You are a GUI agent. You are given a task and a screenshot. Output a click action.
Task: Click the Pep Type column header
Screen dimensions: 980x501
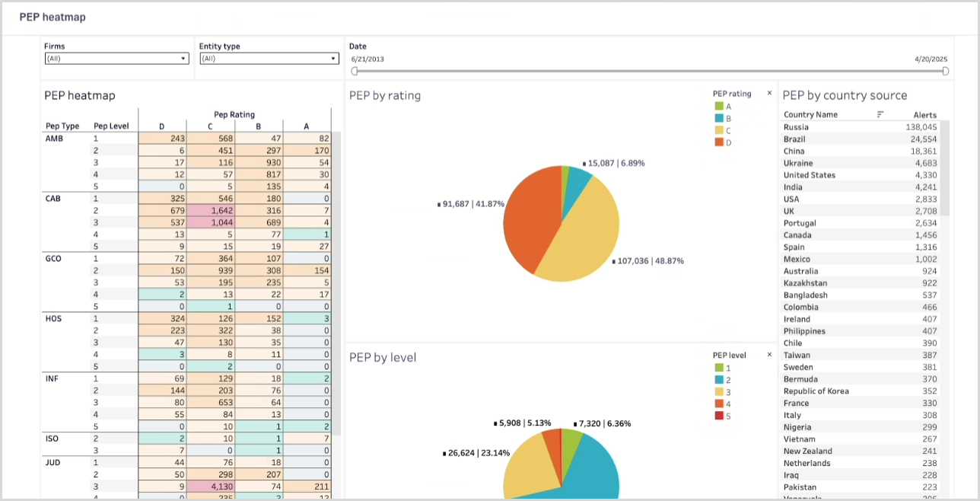click(62, 126)
